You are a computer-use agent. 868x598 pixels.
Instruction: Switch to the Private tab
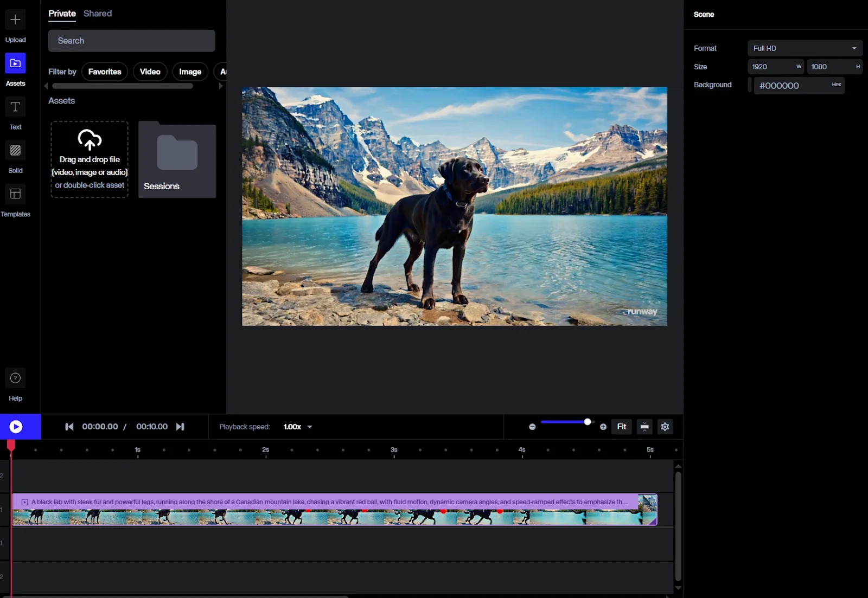[62, 14]
